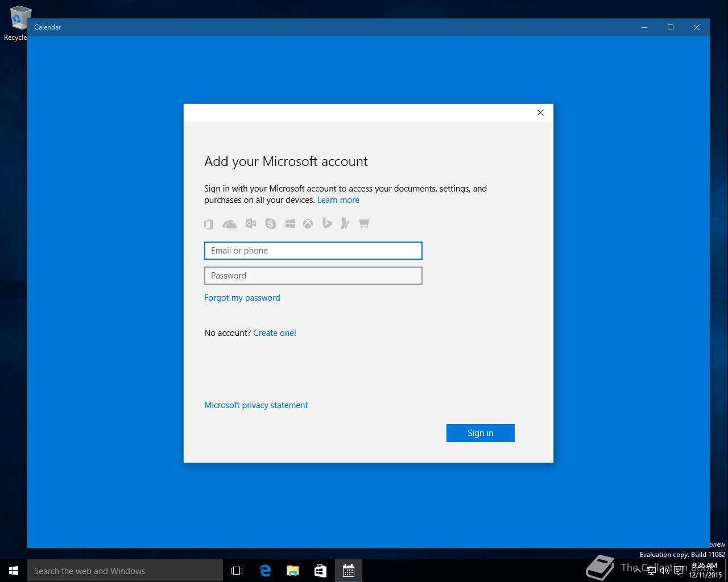Open the volume control tray icon

click(x=665, y=571)
